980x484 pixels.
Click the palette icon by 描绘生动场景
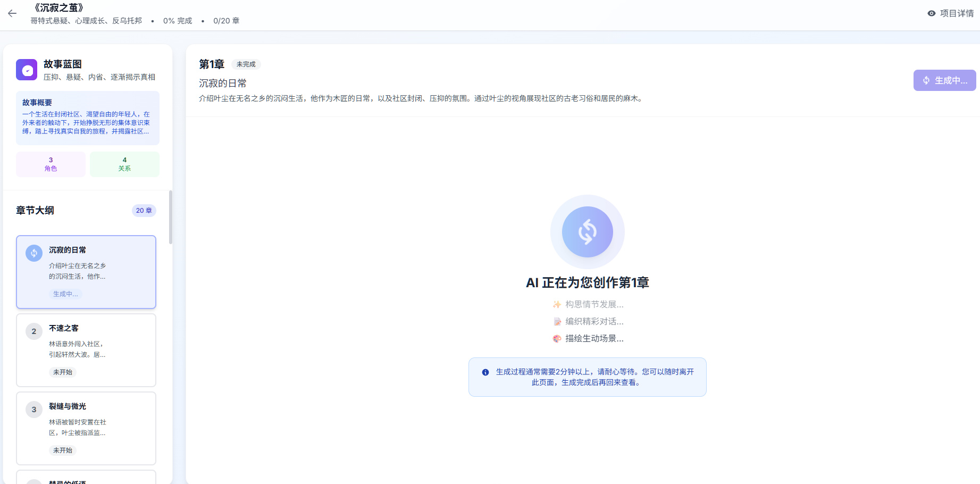557,338
